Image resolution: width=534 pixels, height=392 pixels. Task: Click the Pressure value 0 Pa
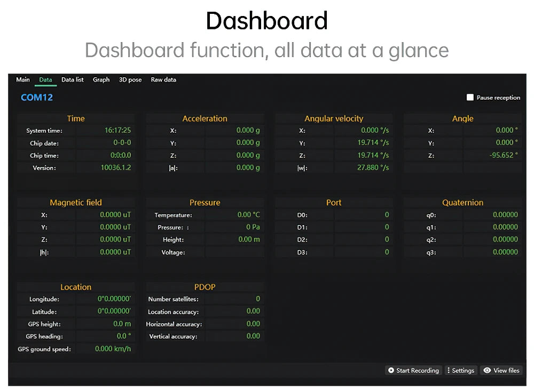(x=253, y=227)
